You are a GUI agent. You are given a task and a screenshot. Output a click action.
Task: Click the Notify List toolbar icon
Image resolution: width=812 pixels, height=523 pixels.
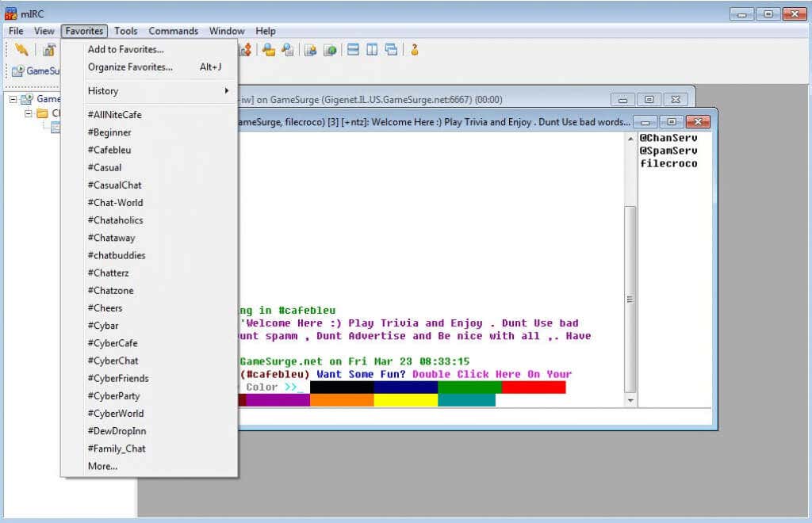pos(311,50)
